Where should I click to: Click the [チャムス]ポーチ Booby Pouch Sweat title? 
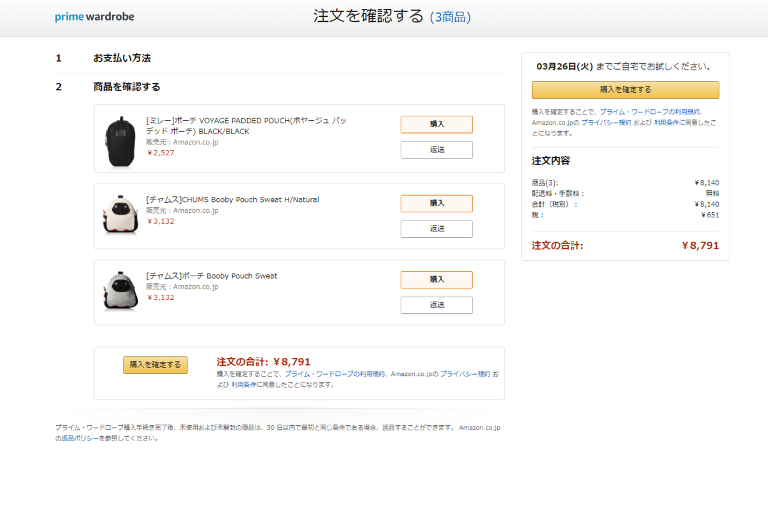tap(212, 276)
